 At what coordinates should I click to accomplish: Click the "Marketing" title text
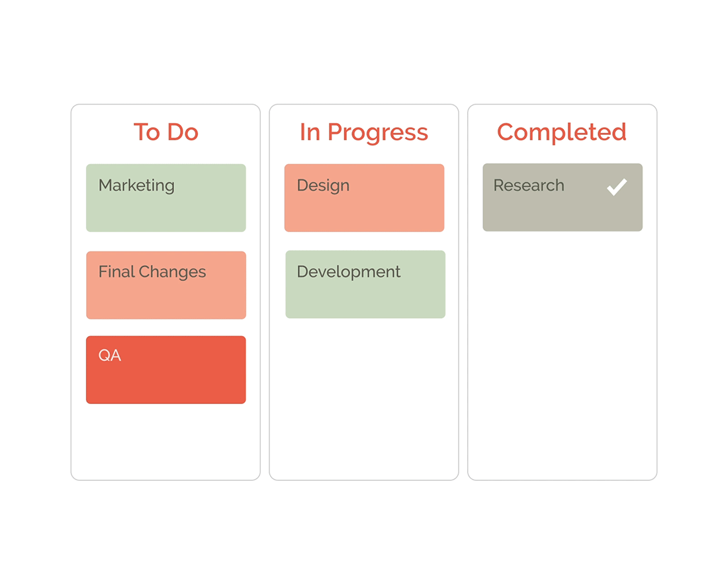click(136, 185)
